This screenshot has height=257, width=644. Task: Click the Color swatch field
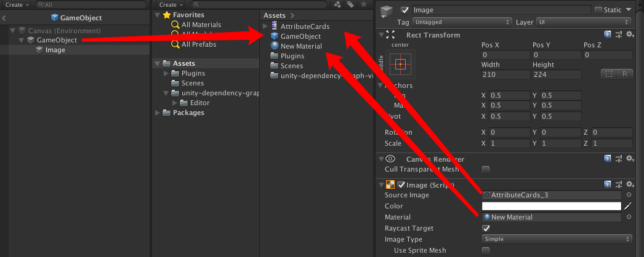552,206
